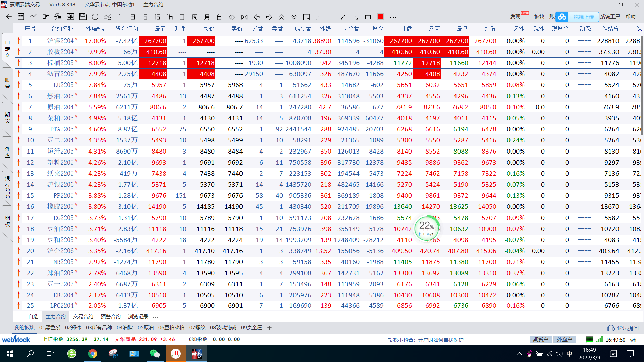
Task: Click the hollow left arrow icon
Action: point(257,17)
